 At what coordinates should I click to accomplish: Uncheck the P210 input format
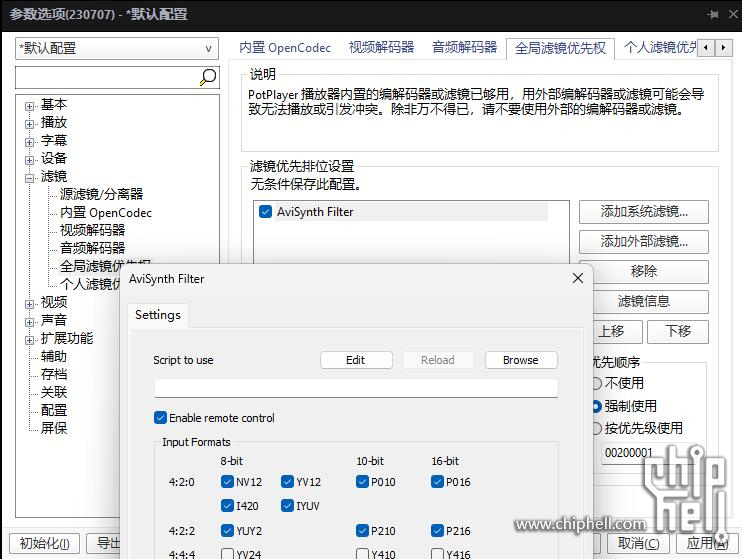[x=362, y=530]
